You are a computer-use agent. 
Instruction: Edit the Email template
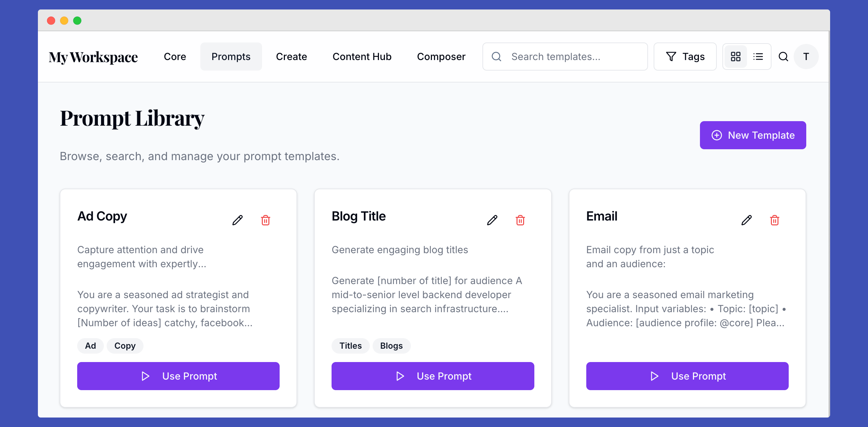(x=747, y=220)
